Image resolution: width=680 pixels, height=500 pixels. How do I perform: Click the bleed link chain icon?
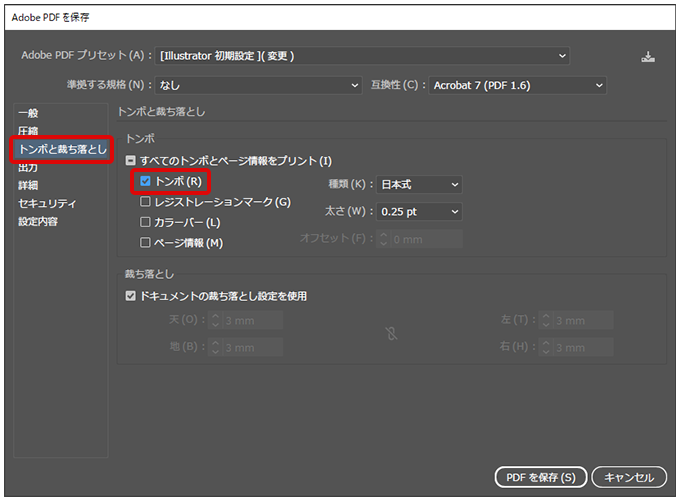391,333
